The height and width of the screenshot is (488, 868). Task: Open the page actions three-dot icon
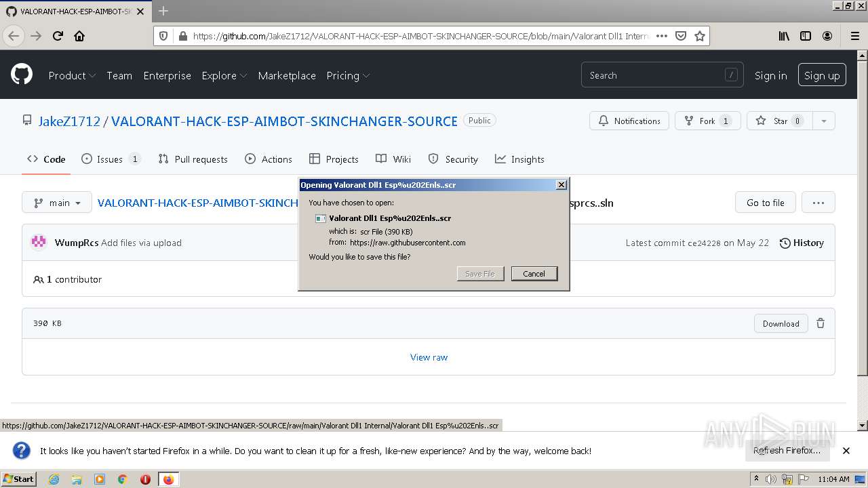point(662,36)
